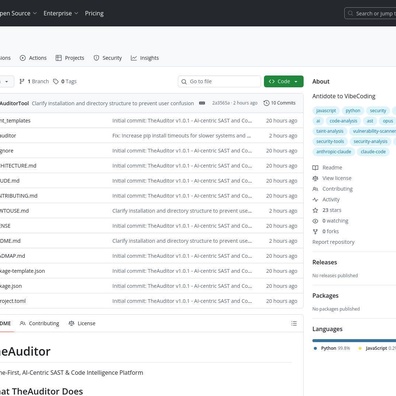Open the pip install timeouts commit message
Viewport: 396px width, 396px height.
click(x=181, y=136)
